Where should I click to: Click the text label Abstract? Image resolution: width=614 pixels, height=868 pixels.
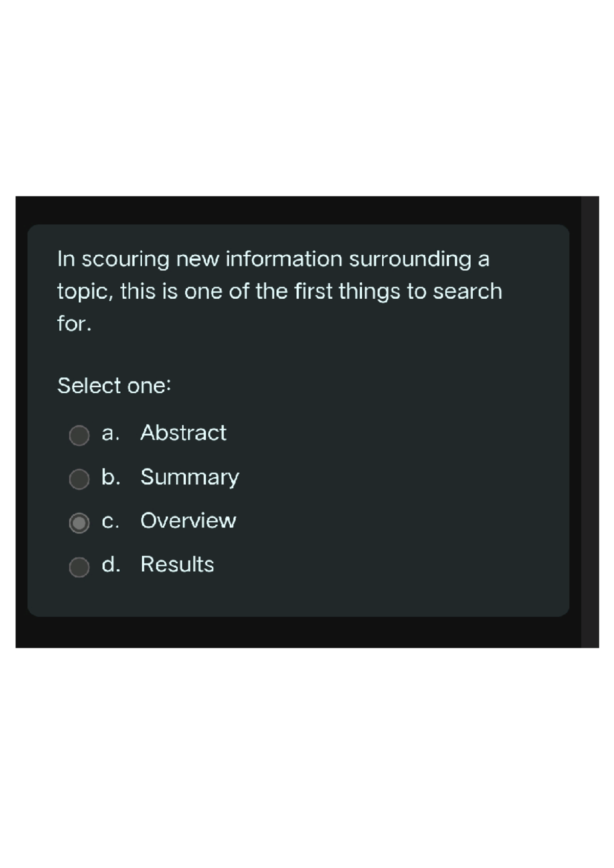tap(183, 434)
